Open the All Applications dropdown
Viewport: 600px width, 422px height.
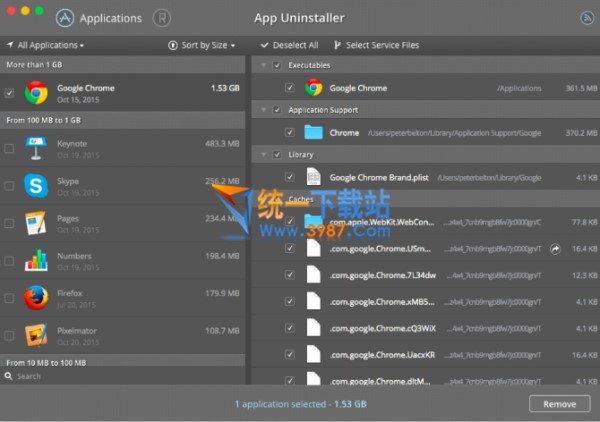(x=45, y=45)
